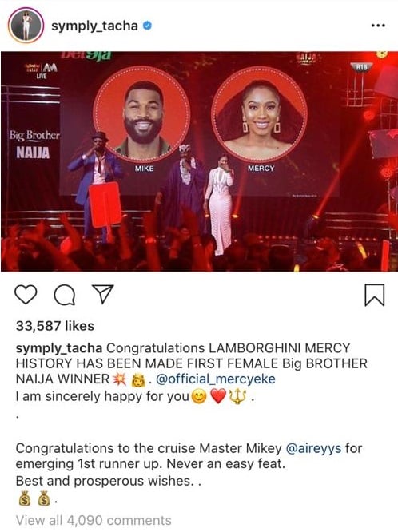Click Mercy's circular portrait in photo
The height and width of the screenshot is (532, 398).
click(x=260, y=114)
